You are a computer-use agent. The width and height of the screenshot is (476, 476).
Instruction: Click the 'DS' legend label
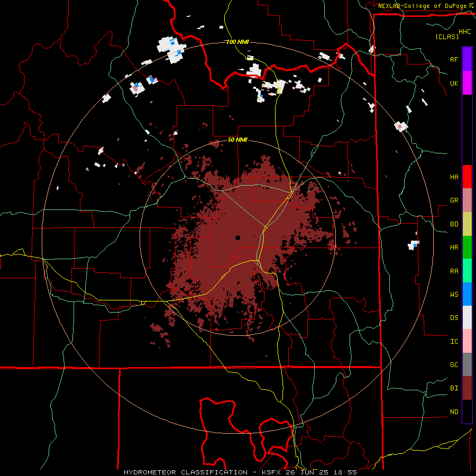coord(454,318)
